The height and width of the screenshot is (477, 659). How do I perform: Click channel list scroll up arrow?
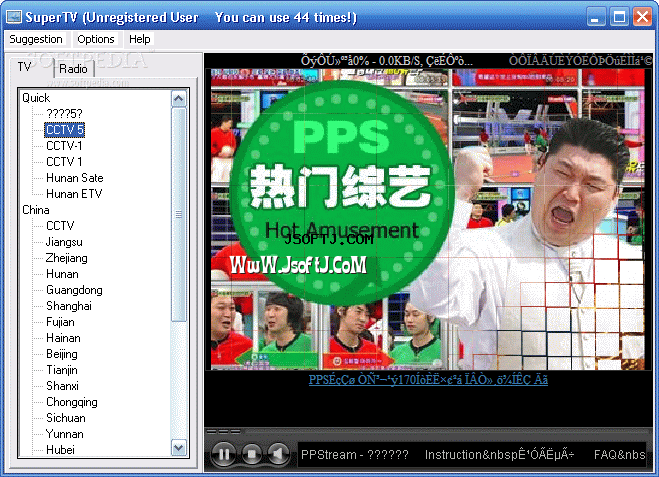[179, 99]
